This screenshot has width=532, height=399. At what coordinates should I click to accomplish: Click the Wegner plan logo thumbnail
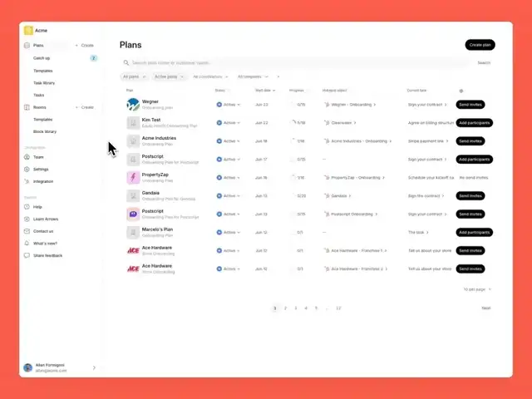tap(133, 105)
